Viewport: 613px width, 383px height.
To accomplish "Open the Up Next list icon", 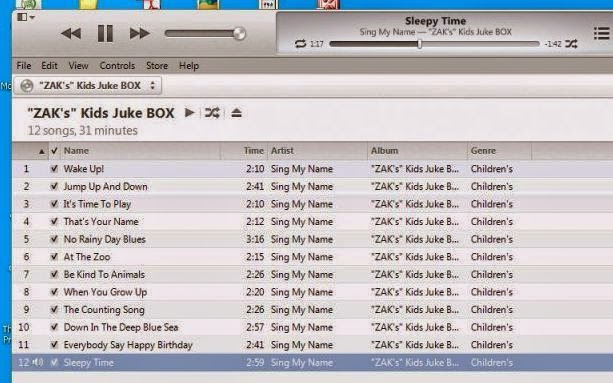I will point(601,33).
